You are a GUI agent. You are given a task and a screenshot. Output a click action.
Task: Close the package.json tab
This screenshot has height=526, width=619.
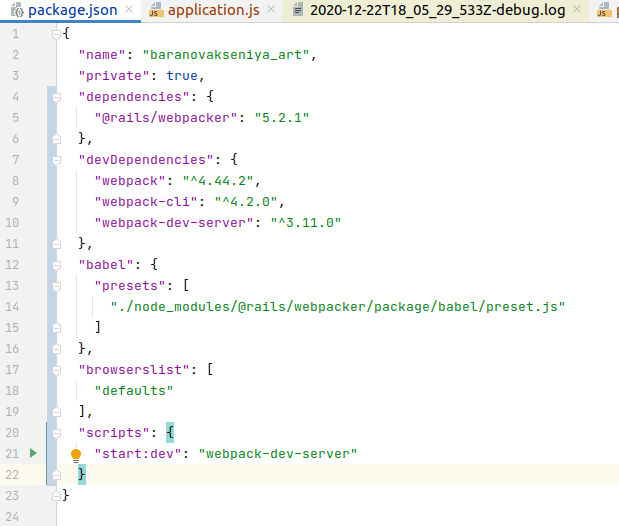(x=129, y=9)
